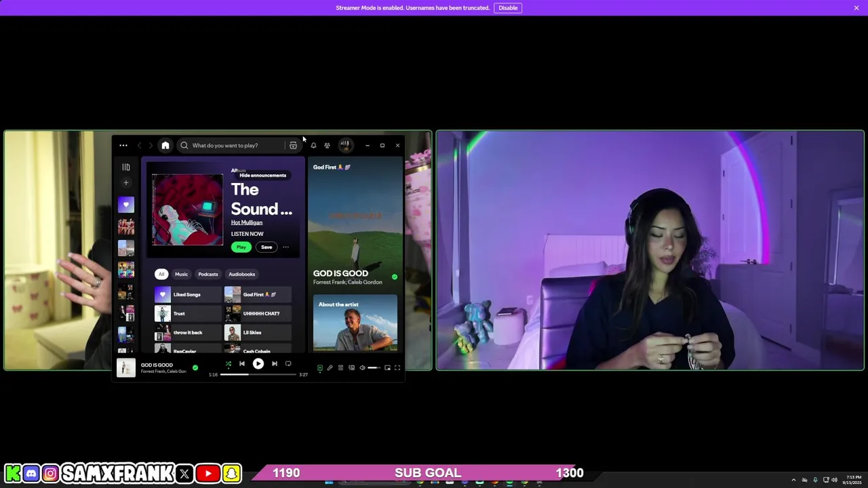The width and height of the screenshot is (868, 488).
Task: Adjust the Spotify volume slider
Action: click(x=374, y=367)
